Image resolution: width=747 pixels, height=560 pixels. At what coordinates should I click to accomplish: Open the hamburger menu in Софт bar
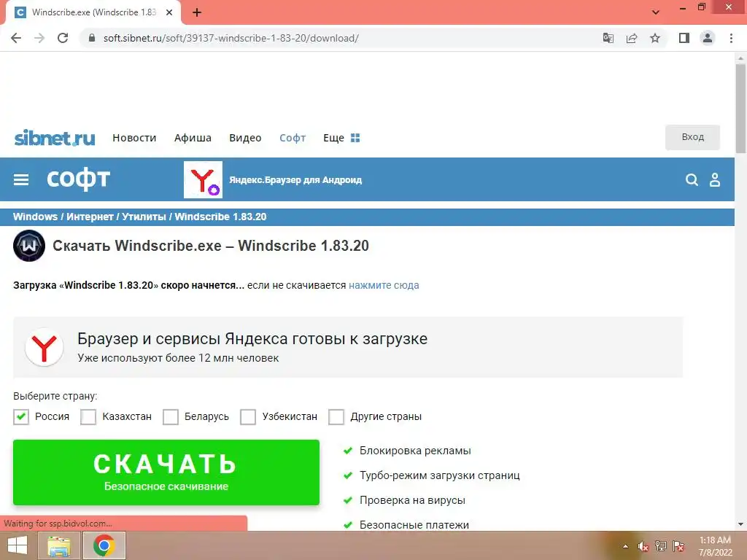pyautogui.click(x=21, y=179)
